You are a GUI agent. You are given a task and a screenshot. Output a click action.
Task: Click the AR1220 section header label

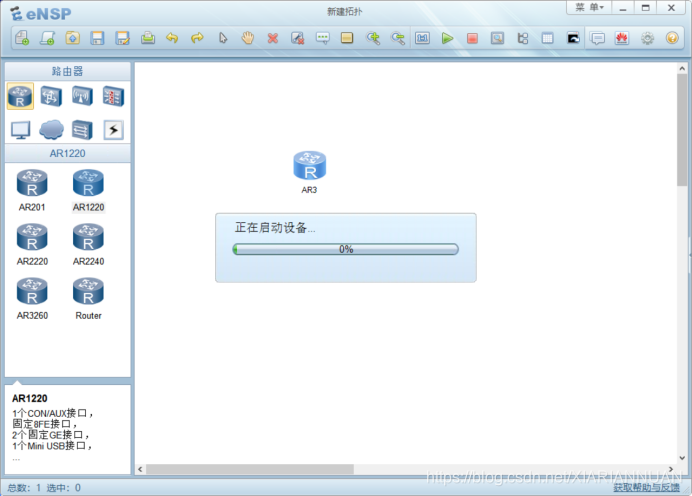[68, 154]
